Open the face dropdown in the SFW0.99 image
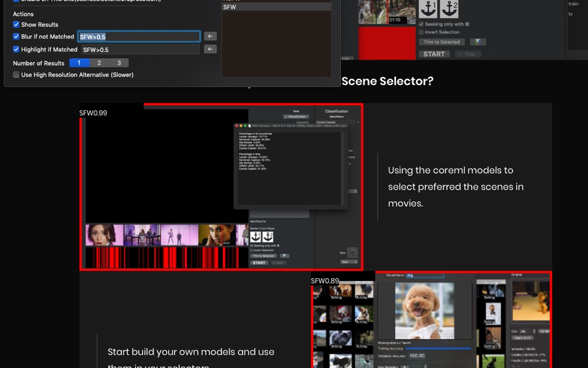588x368 pixels. click(348, 261)
